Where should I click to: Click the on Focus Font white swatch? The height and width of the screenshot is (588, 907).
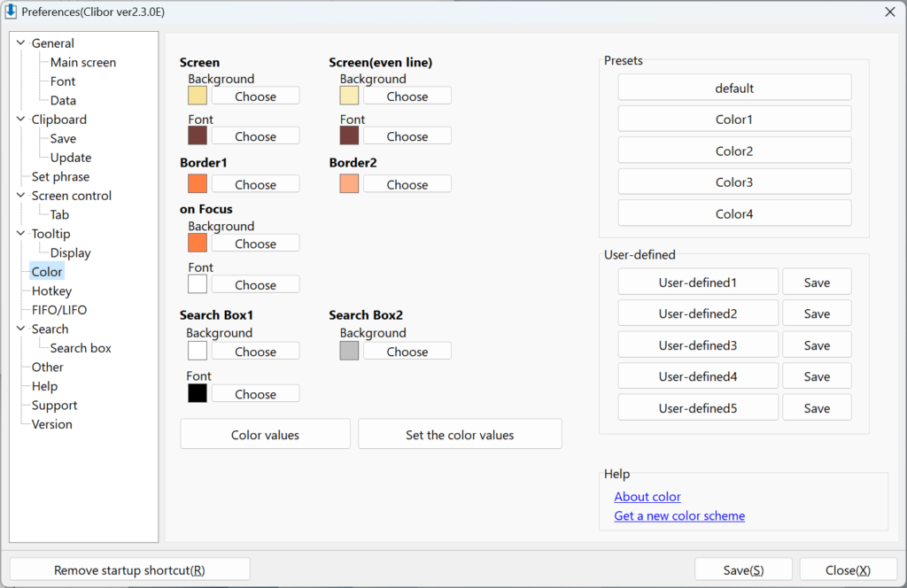(x=198, y=284)
